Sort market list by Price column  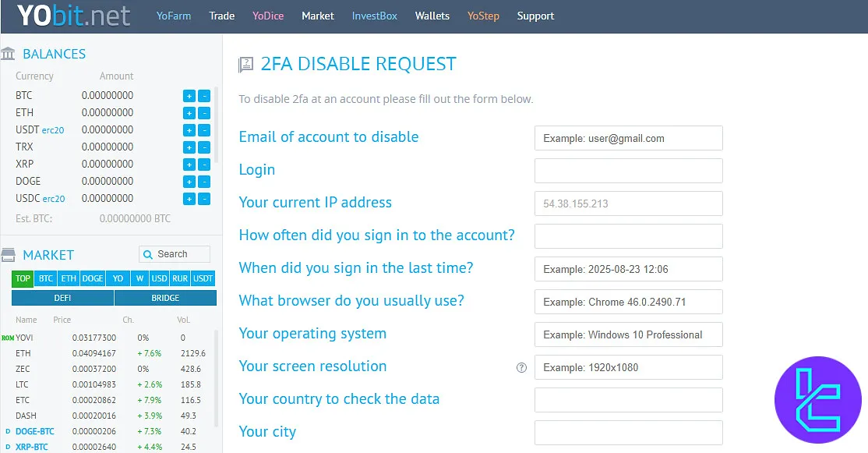[x=62, y=320]
